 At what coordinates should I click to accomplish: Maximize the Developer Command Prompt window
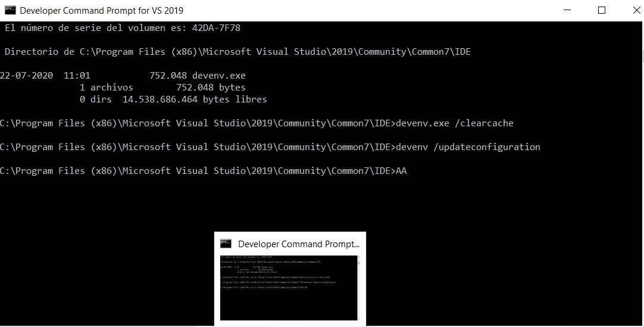point(602,10)
